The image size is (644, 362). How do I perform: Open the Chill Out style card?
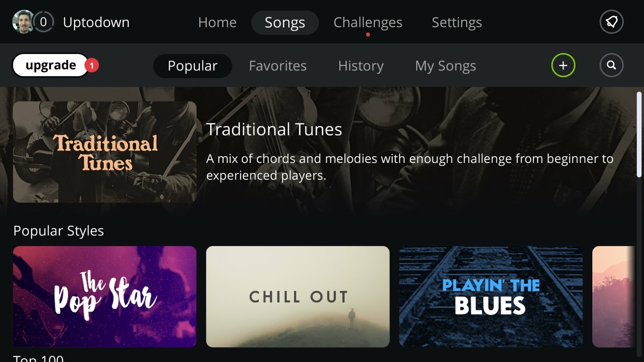(298, 296)
